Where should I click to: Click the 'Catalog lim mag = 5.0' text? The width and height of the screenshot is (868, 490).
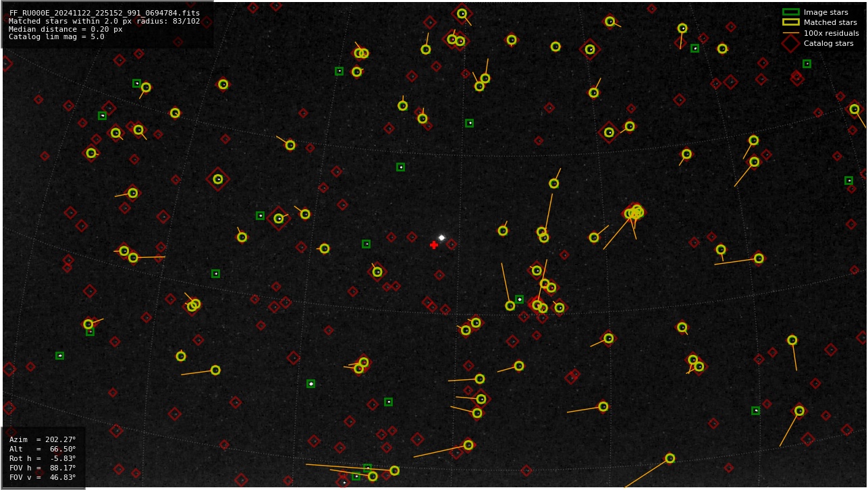pyautogui.click(x=57, y=37)
